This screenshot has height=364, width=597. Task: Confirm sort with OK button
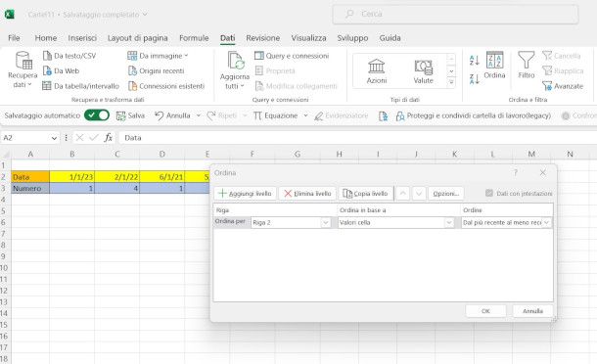click(x=485, y=311)
